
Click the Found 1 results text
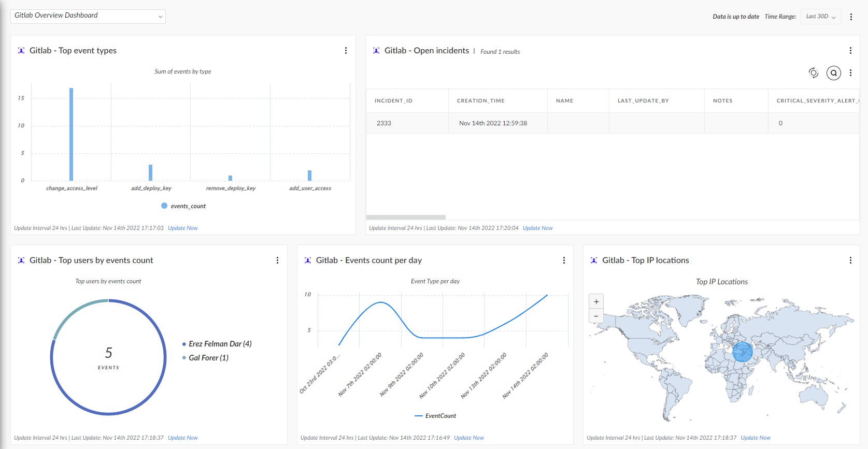[x=500, y=52]
